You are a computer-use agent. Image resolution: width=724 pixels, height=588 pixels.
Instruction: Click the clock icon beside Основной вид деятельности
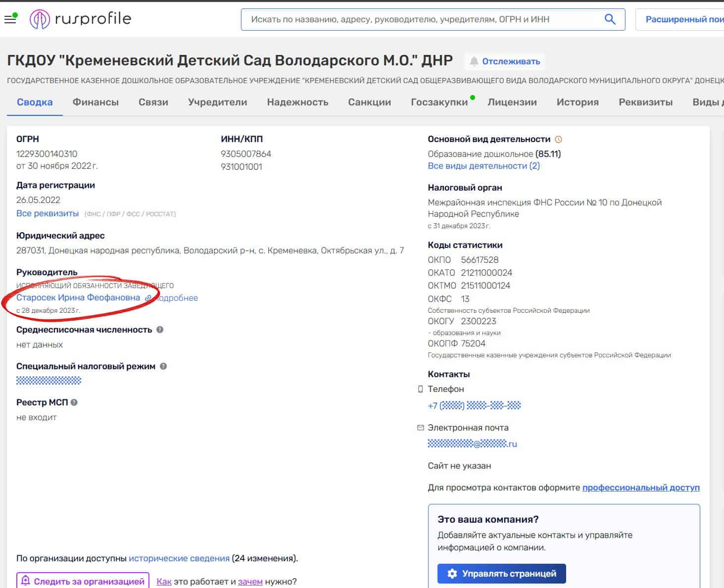tap(559, 140)
